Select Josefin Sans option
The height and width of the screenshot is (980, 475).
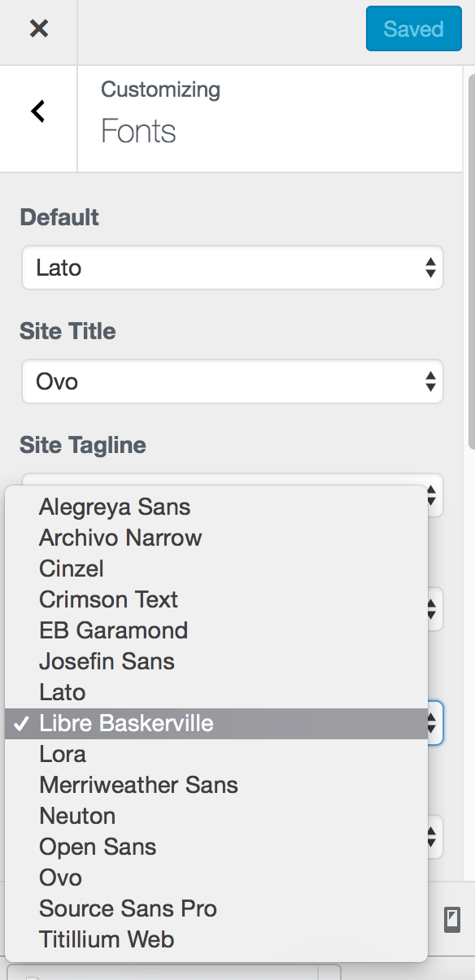[x=216, y=661]
